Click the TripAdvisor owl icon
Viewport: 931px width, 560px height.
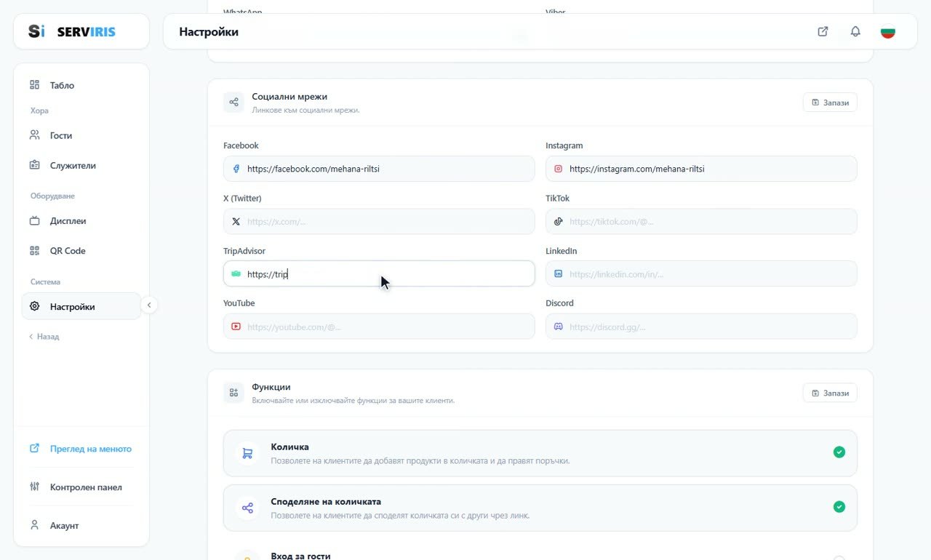click(x=236, y=274)
